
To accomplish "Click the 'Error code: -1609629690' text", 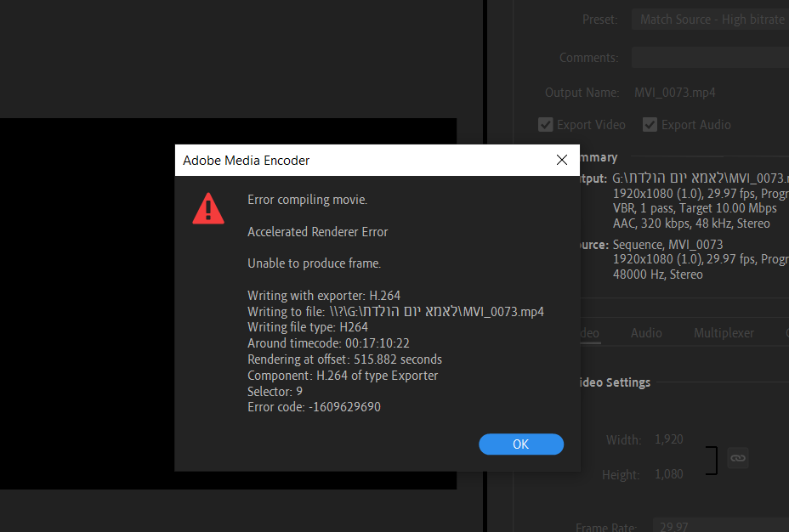I will click(314, 407).
